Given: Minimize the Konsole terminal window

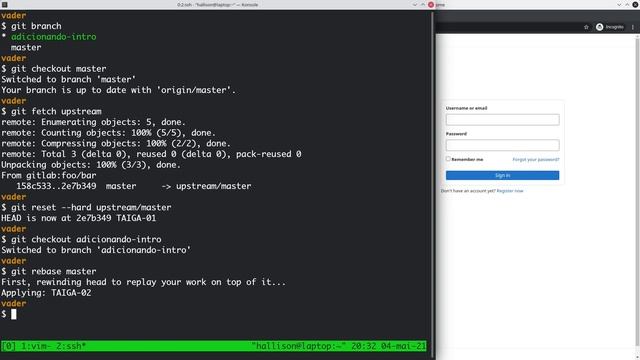Looking at the screenshot, I should pos(415,4).
